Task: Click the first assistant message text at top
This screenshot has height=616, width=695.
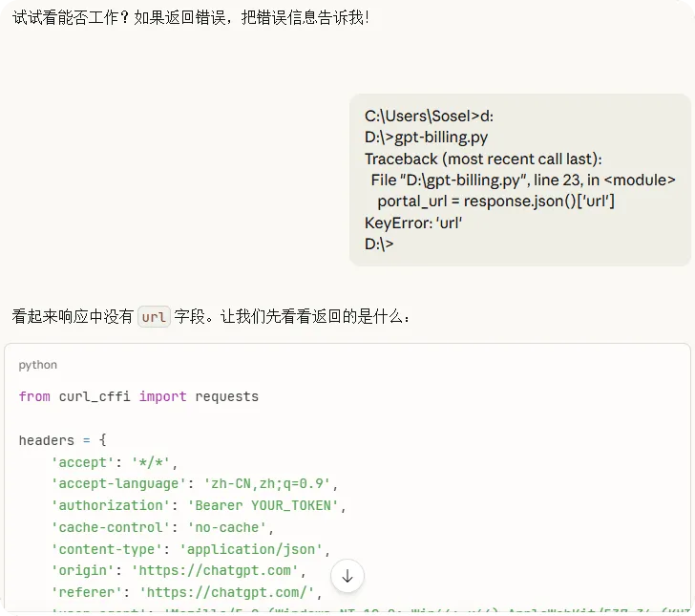Action: click(x=191, y=17)
